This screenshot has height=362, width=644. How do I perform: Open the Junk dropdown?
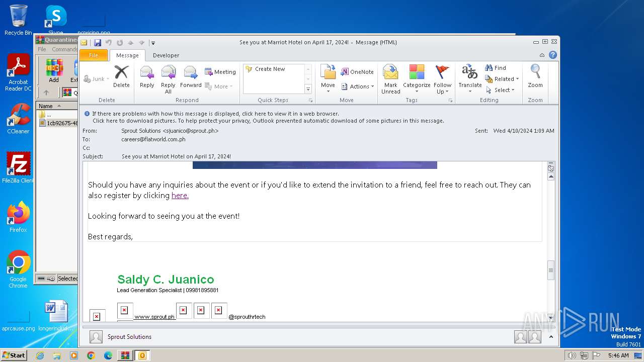coord(96,79)
